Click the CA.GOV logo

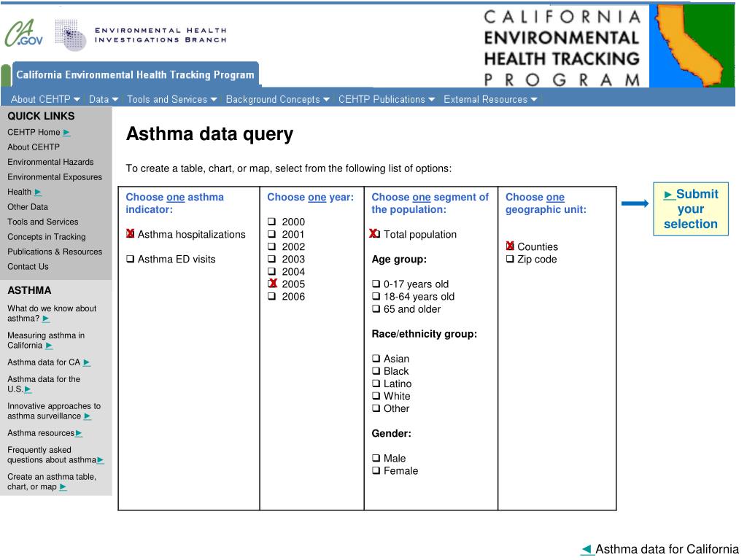pyautogui.click(x=24, y=33)
